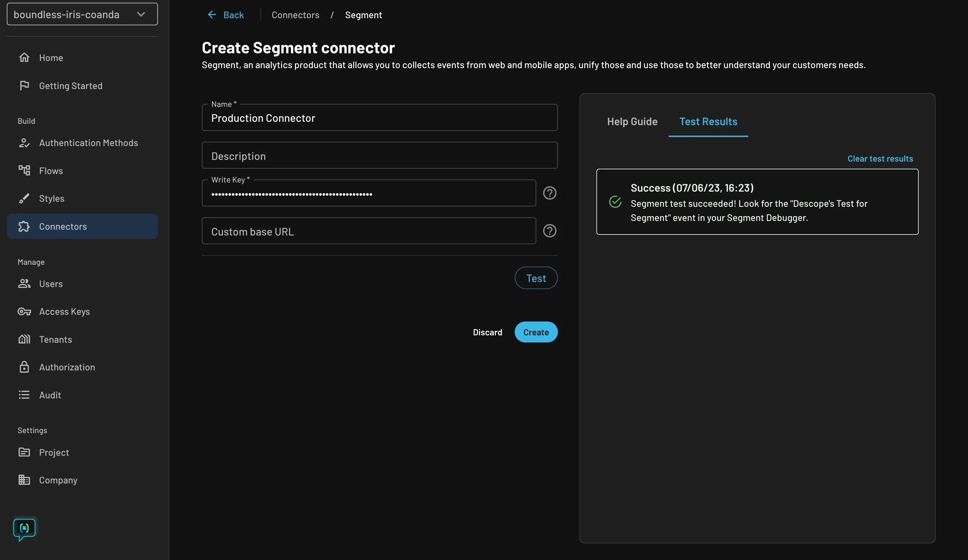Select the Flows icon in Build section

pyautogui.click(x=24, y=170)
